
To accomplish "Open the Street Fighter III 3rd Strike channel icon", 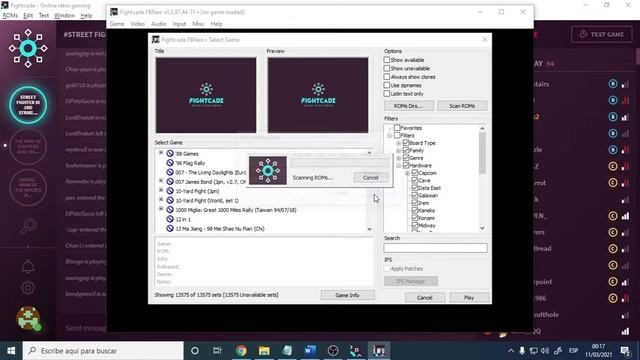I will (28, 105).
